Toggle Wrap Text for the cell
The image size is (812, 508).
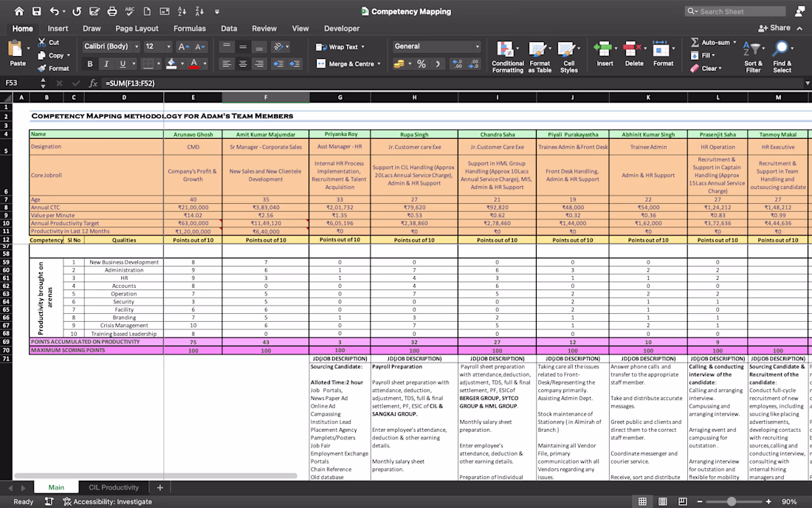340,47
